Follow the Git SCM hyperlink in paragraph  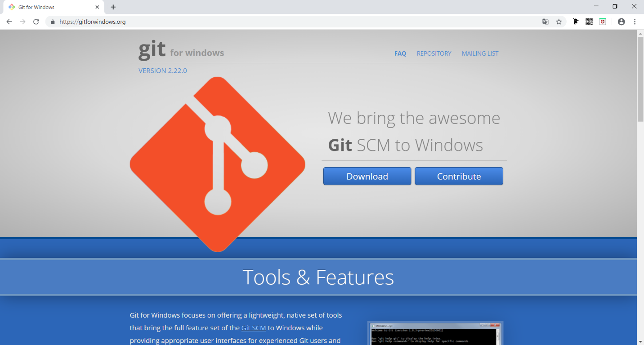pos(254,328)
